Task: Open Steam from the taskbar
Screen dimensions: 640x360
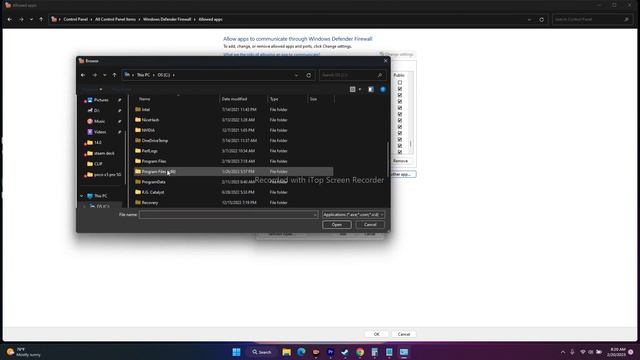Action: coord(345,352)
